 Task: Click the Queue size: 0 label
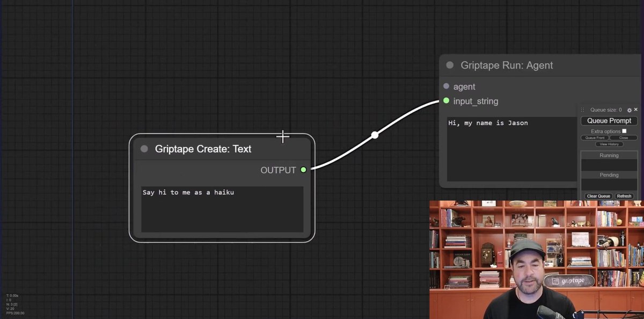click(x=606, y=110)
